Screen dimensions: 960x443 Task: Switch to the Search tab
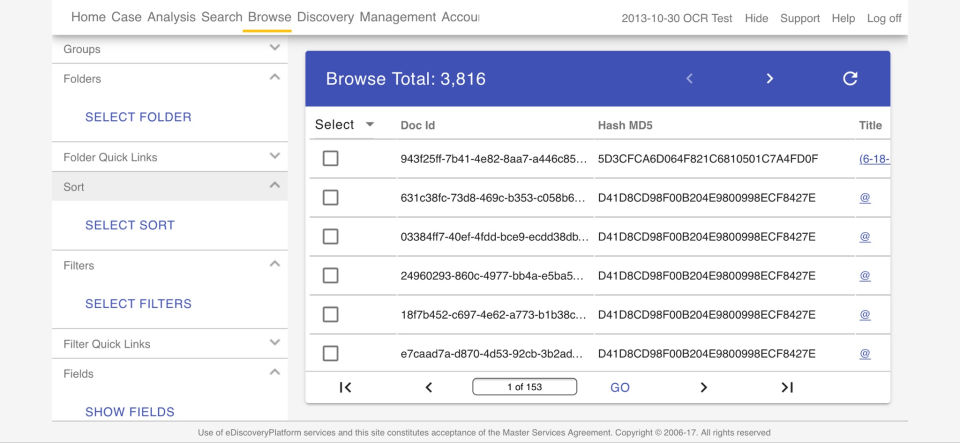[x=221, y=17]
